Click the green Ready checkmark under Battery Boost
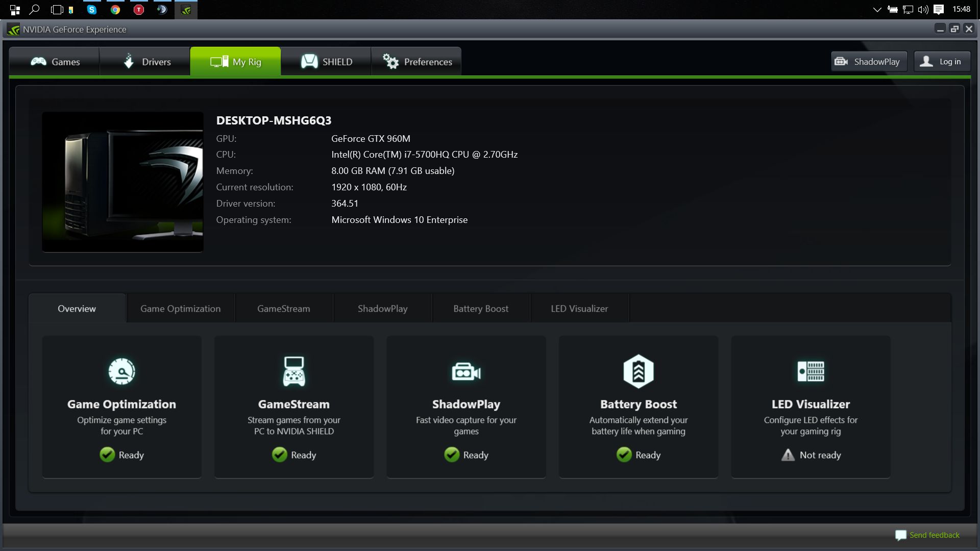The width and height of the screenshot is (980, 551). tap(624, 455)
